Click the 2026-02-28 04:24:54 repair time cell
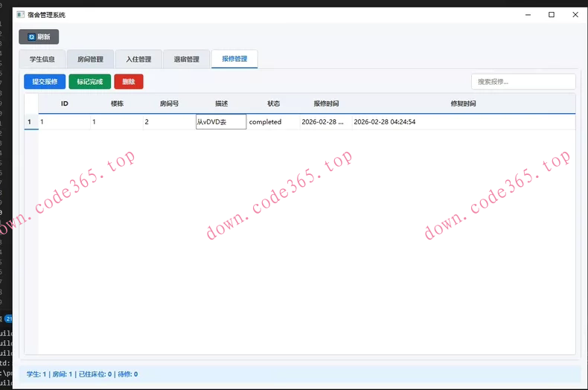The width and height of the screenshot is (588, 390). (464, 122)
